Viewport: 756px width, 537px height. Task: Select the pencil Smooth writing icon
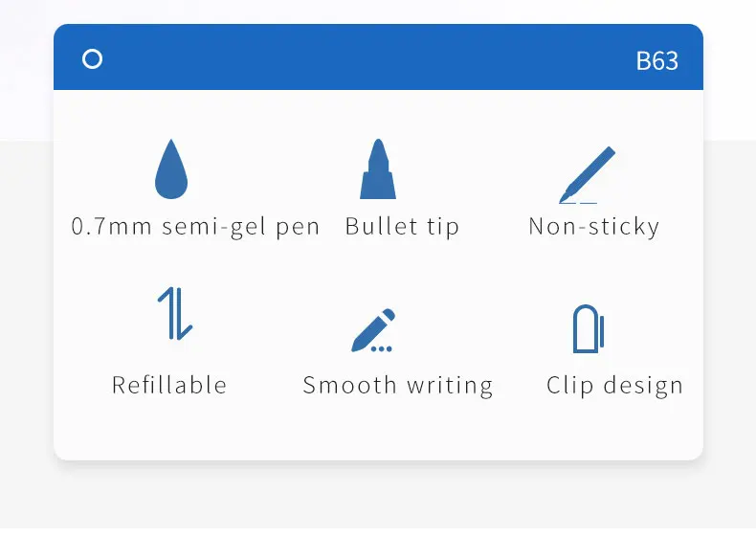373,330
